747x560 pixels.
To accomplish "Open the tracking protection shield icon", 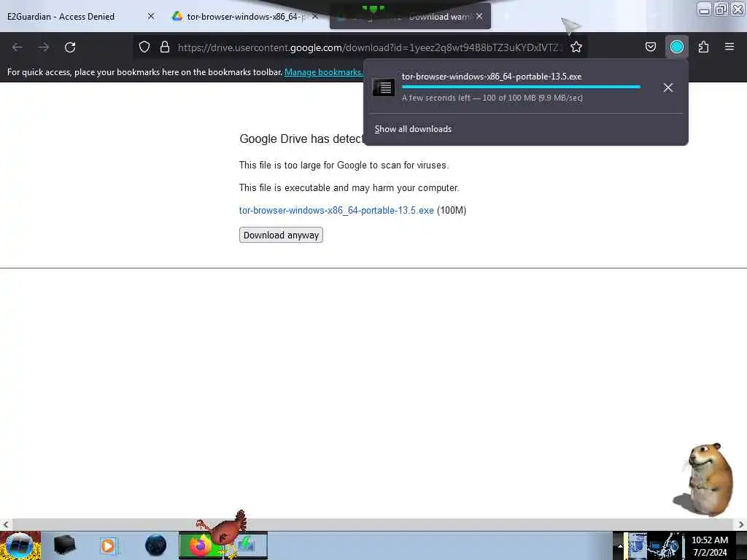I will coord(144,47).
